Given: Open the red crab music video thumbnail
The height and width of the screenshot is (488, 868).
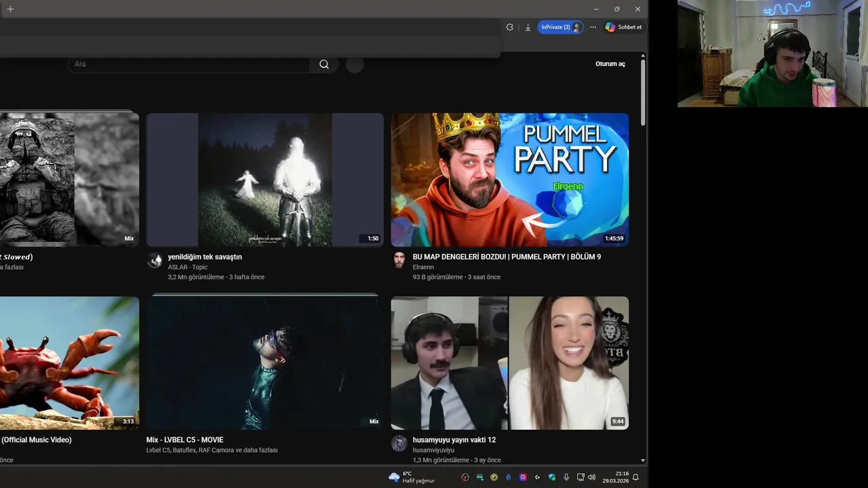Looking at the screenshot, I should coord(69,363).
